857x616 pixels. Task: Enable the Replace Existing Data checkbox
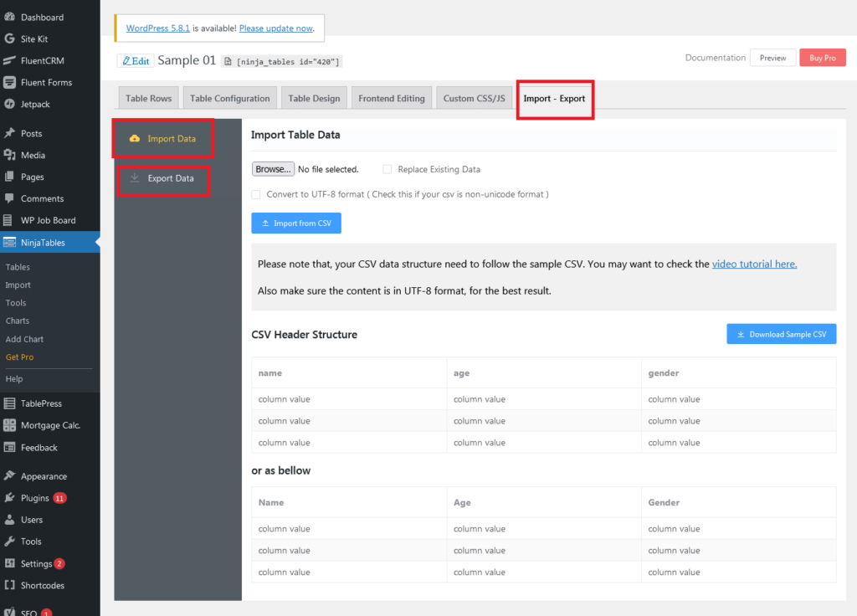click(x=387, y=169)
